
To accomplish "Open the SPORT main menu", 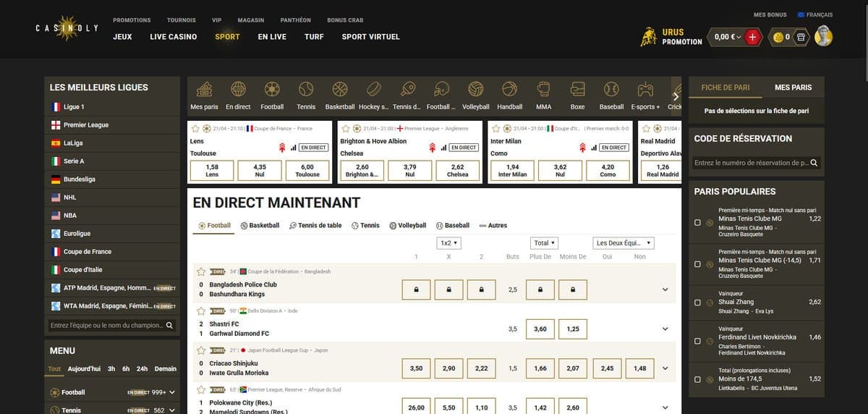I will pos(227,37).
